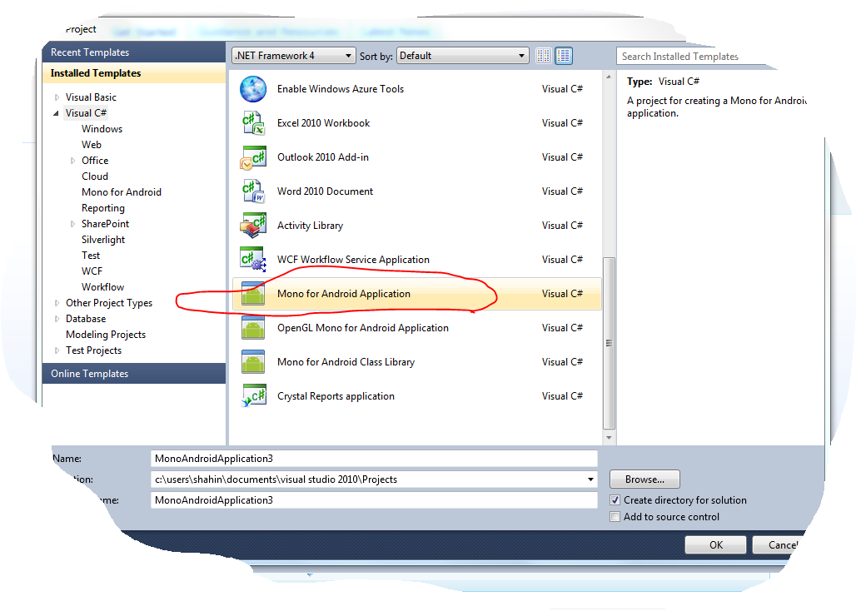Select Outlook 2010 Add-in template name
This screenshot has width=856, height=616.
coord(322,157)
